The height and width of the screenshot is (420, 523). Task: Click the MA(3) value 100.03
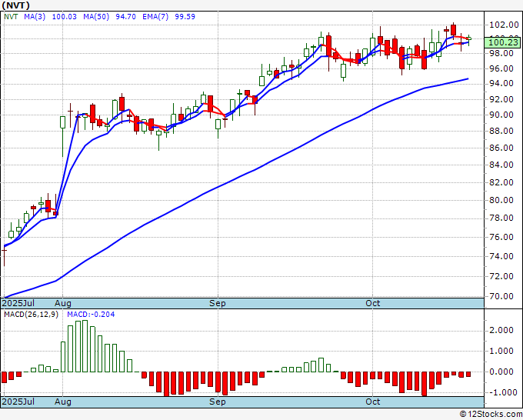pyautogui.click(x=65, y=17)
